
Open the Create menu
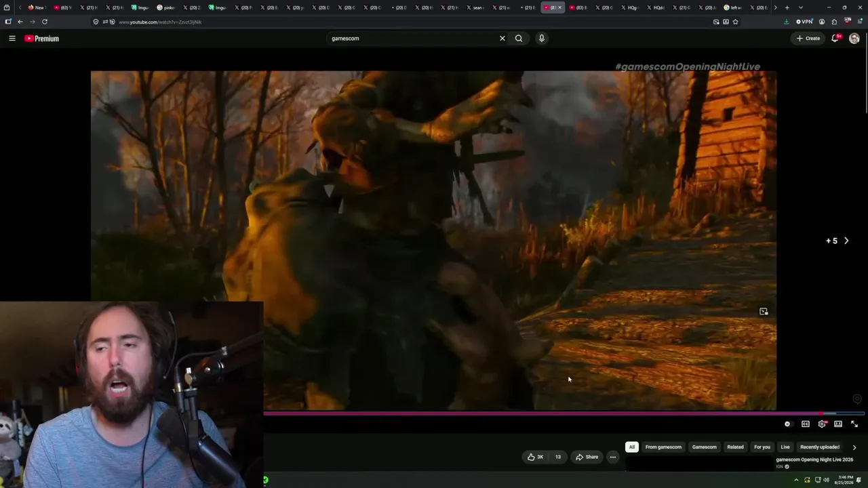pyautogui.click(x=808, y=39)
